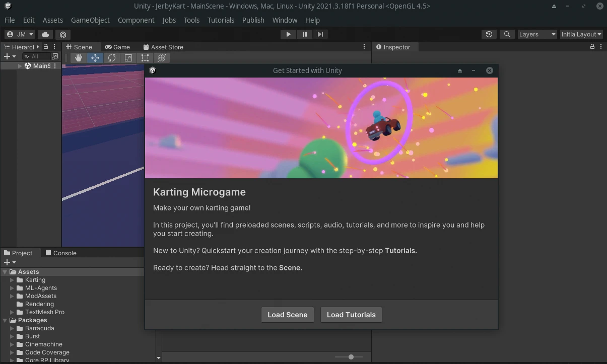Select the Rect transform tool
607x364 pixels.
(145, 58)
